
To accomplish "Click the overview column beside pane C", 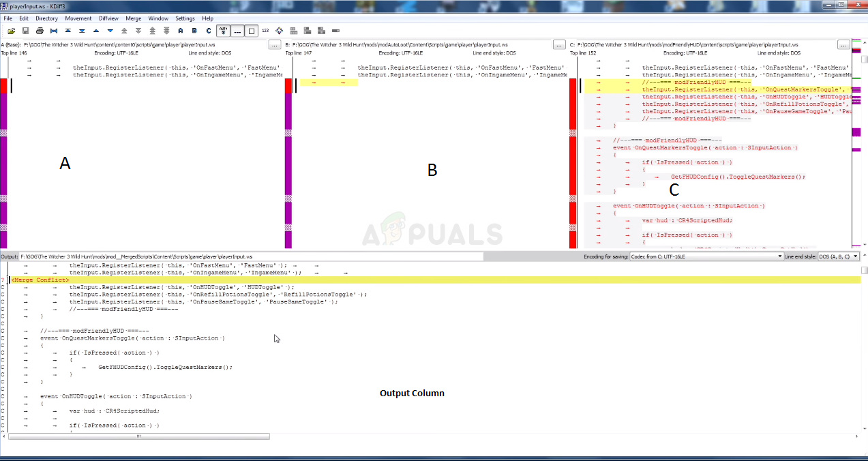I will click(856, 143).
